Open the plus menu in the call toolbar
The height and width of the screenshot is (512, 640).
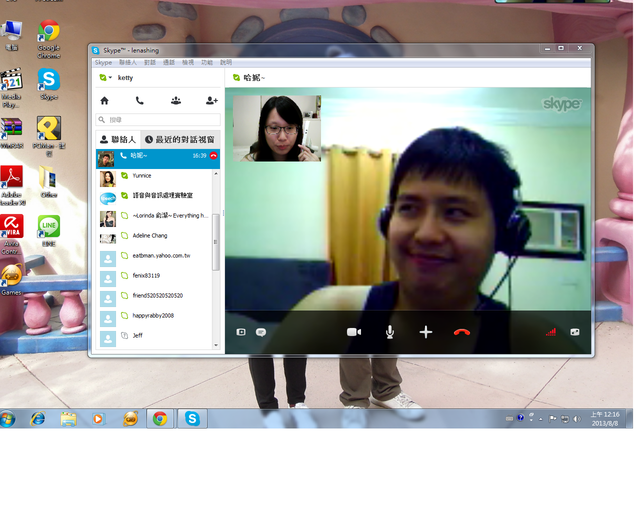click(426, 332)
